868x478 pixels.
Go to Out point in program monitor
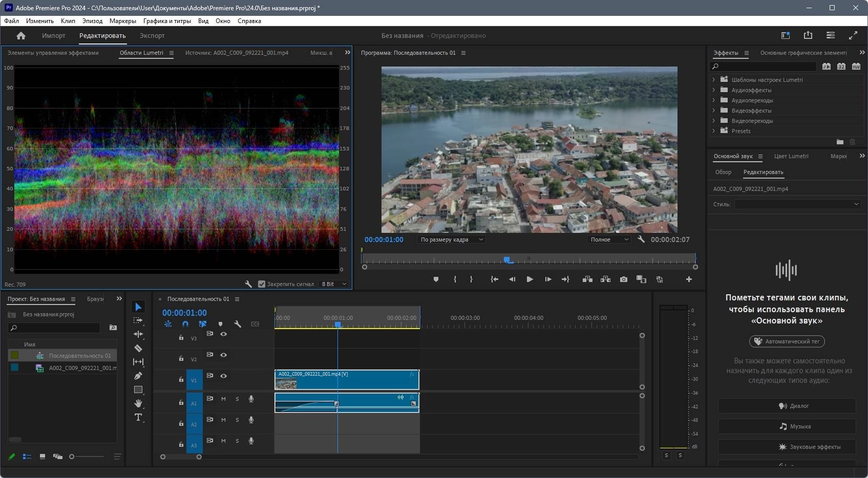coord(565,279)
